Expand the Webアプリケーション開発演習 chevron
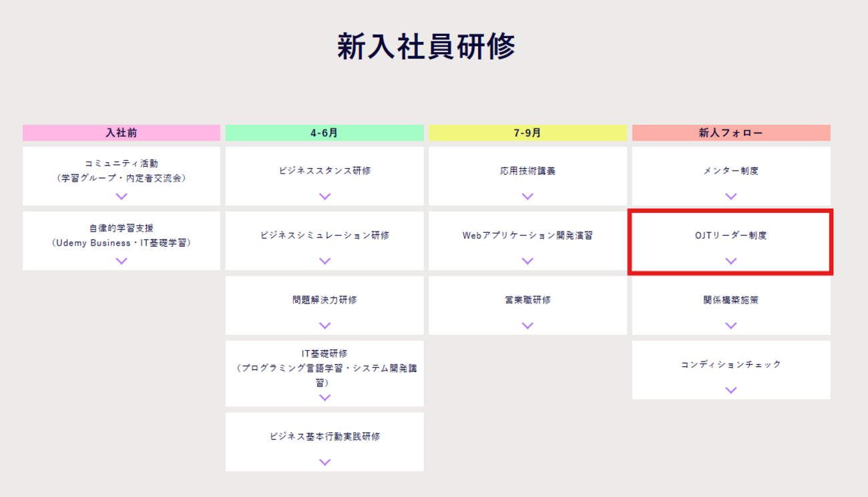The image size is (868, 497). click(x=527, y=261)
